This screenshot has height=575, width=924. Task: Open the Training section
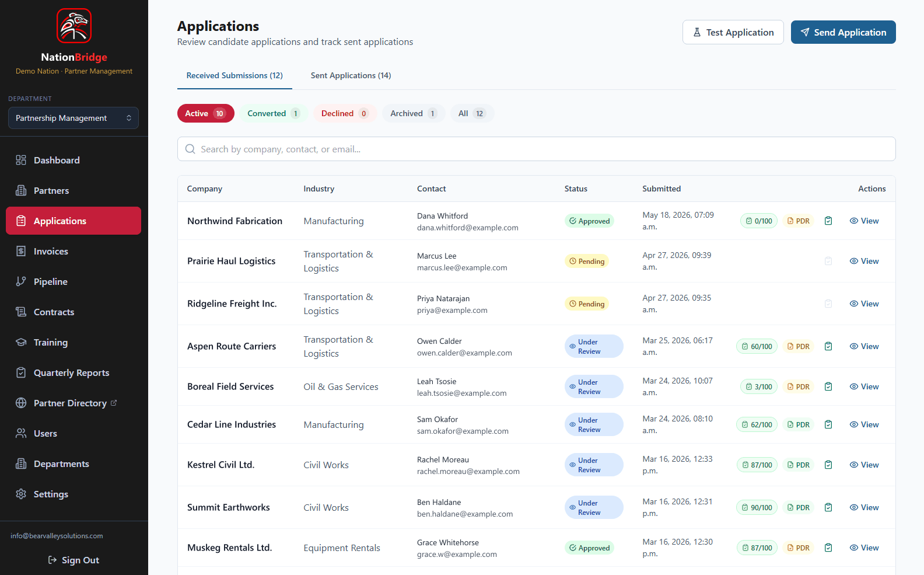(x=73, y=342)
